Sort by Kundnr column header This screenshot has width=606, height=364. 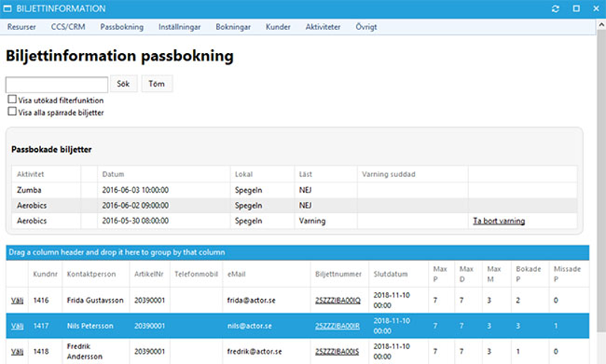click(x=45, y=274)
